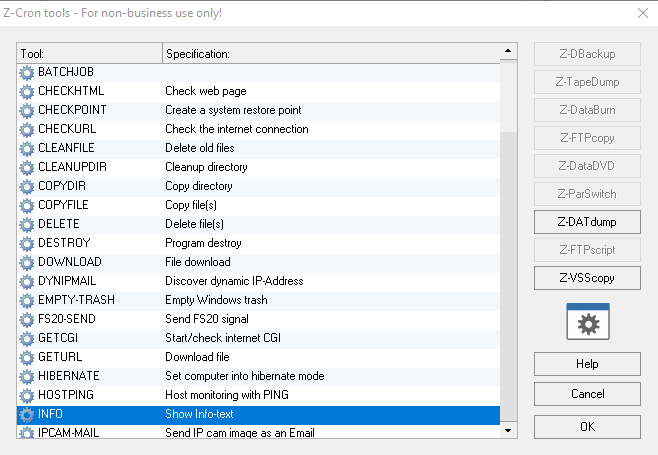Click the gear icon beside DOWNLOAD
This screenshot has width=658, height=455.
click(26, 262)
